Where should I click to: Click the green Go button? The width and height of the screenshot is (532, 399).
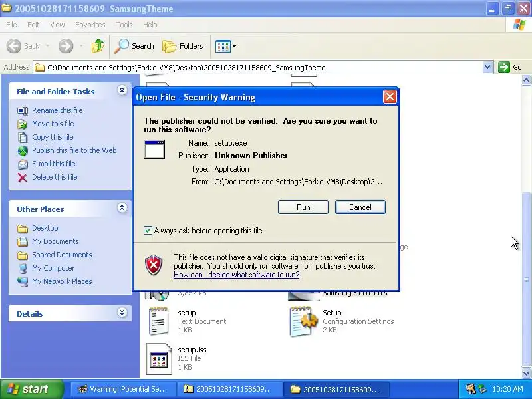(510, 67)
